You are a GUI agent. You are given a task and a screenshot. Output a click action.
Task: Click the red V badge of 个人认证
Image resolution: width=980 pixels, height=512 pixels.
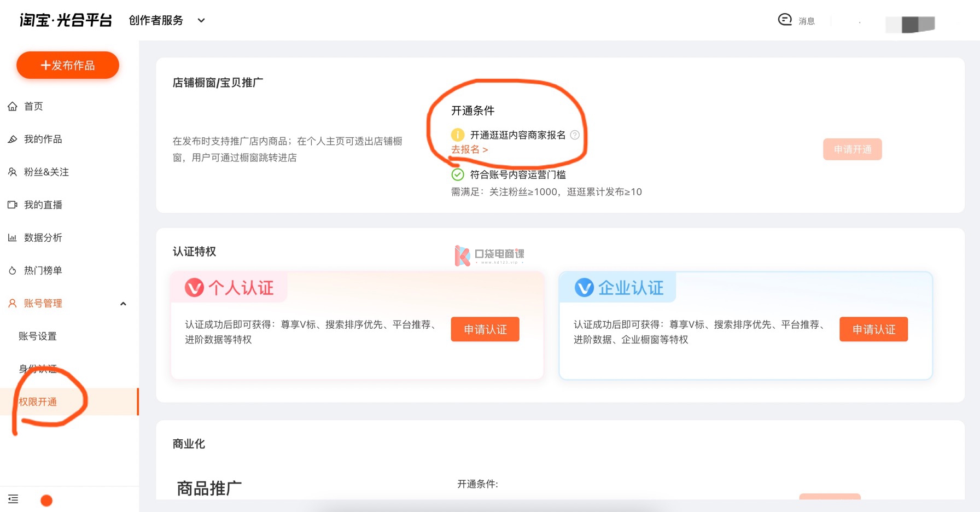pos(194,287)
